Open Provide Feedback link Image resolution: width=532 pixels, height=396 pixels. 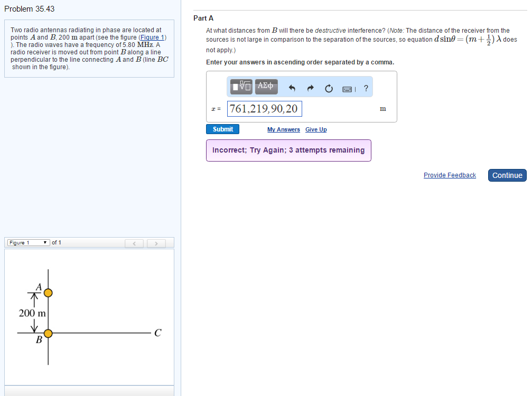[x=450, y=175]
